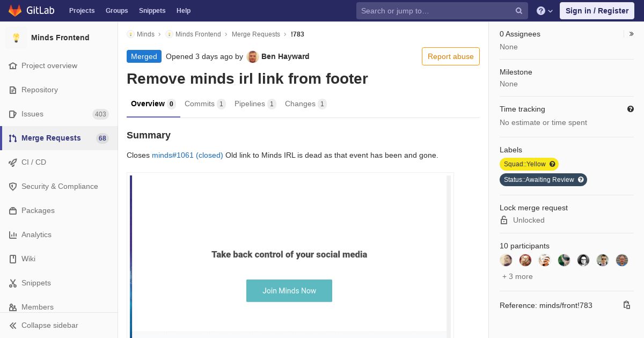The width and height of the screenshot is (644, 338).
Task: Open Ben Hayward's profile link
Action: coord(285,56)
